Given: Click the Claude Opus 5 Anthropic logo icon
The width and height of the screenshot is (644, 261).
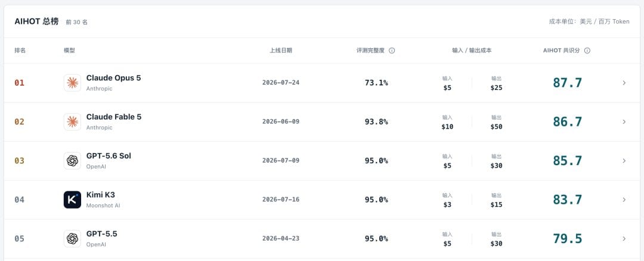Looking at the screenshot, I should click(72, 83).
